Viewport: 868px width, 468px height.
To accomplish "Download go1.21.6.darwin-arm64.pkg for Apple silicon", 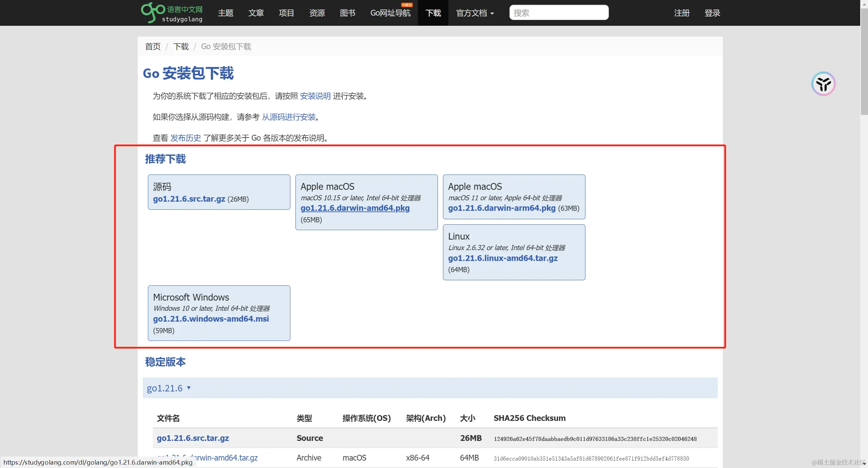I will click(x=501, y=208).
